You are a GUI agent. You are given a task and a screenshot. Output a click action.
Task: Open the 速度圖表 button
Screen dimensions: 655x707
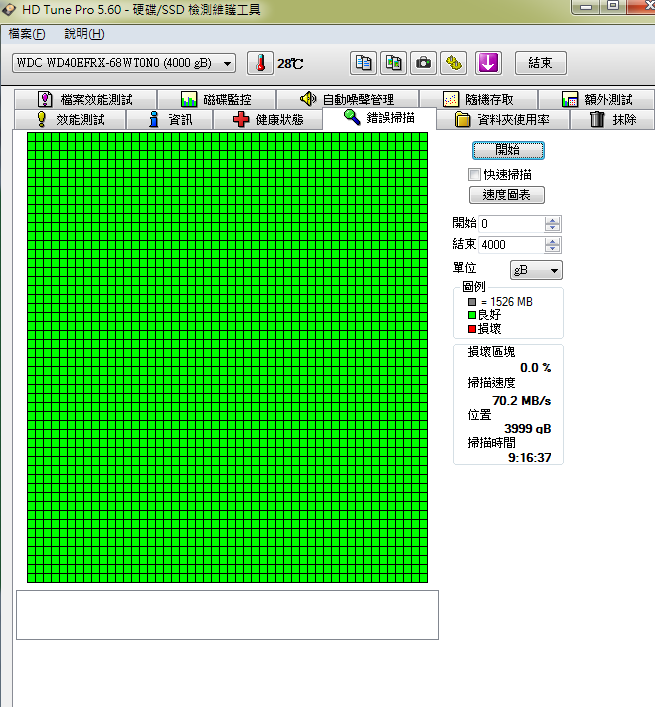click(x=507, y=195)
